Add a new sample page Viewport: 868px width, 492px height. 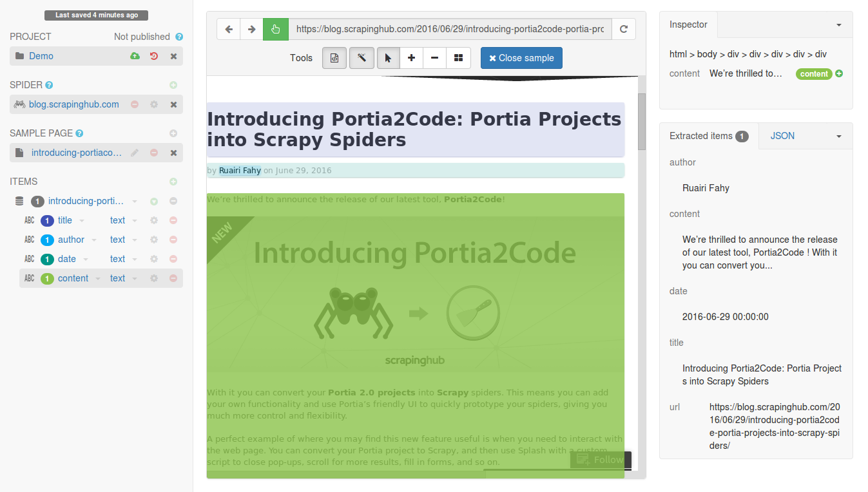pos(173,133)
